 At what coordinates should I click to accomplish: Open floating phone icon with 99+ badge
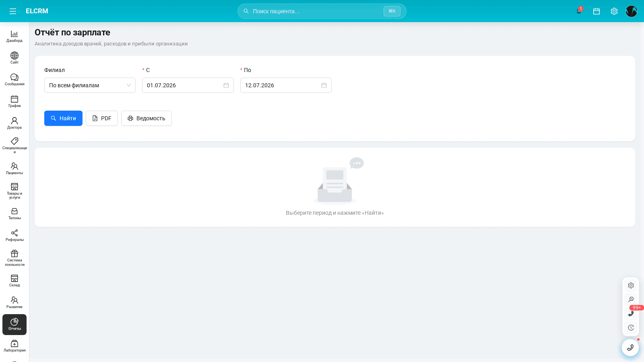pyautogui.click(x=631, y=313)
